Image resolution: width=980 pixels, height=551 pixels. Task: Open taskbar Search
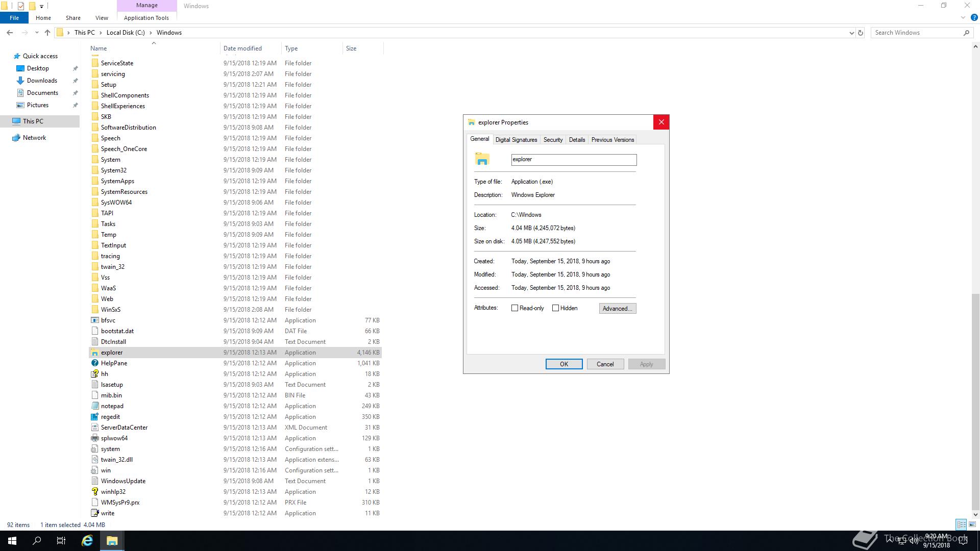37,541
